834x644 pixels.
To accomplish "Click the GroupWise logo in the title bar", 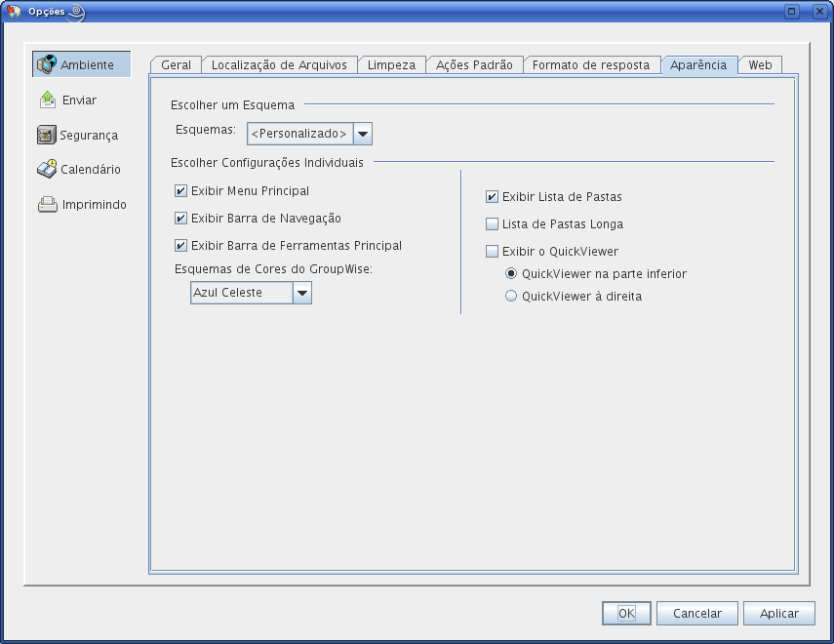I will click(x=15, y=12).
